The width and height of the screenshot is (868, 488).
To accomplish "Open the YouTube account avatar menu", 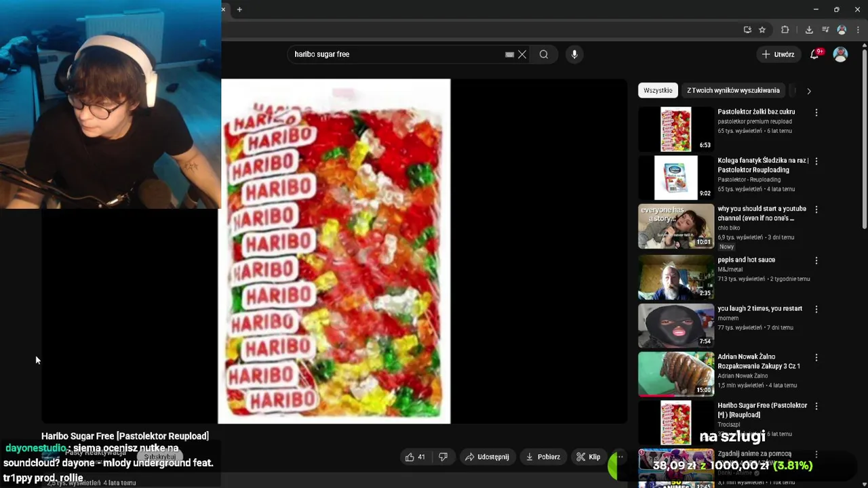I will pos(840,54).
